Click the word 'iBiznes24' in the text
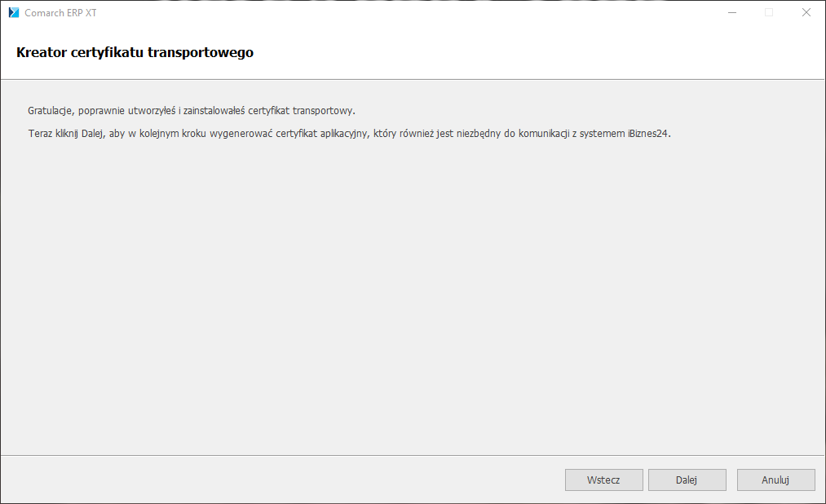This screenshot has width=826, height=504. coord(649,132)
